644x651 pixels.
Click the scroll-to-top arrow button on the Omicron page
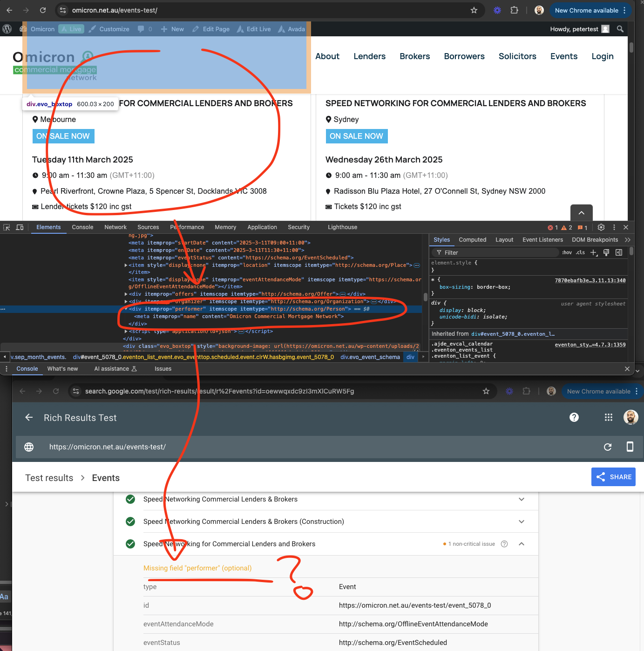[x=582, y=212]
